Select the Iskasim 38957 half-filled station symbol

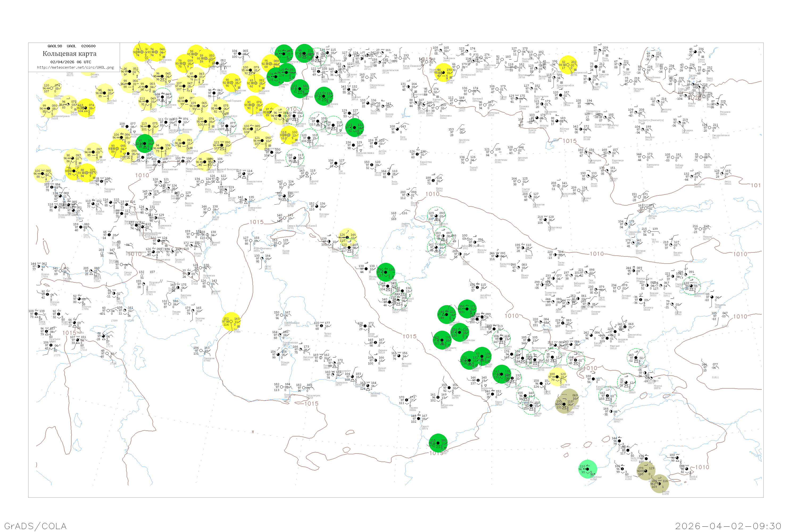coord(611,412)
